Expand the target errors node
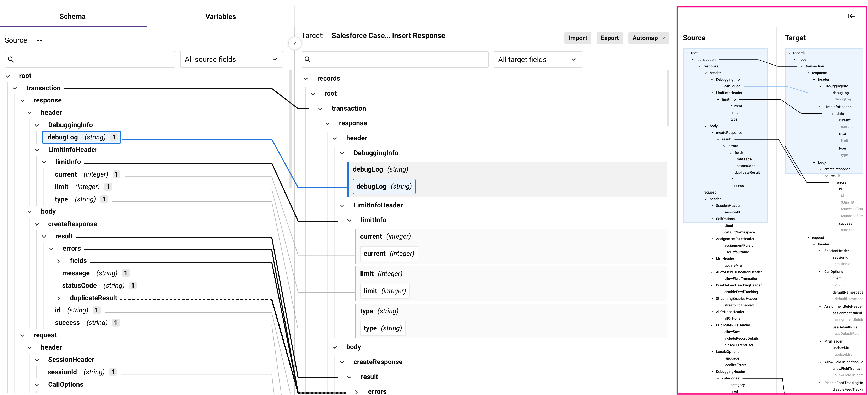Image resolution: width=868 pixels, height=395 pixels. coord(357,392)
